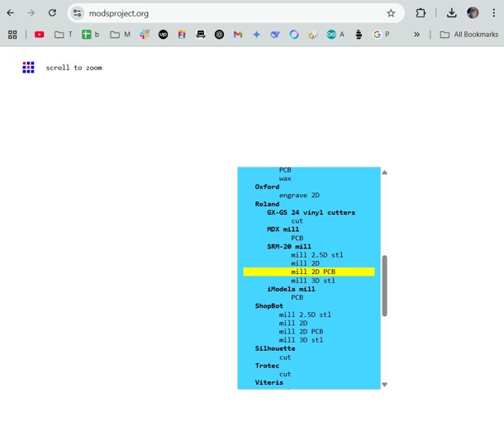
Task: Select 'cut' under Silhouette
Action: 285,357
